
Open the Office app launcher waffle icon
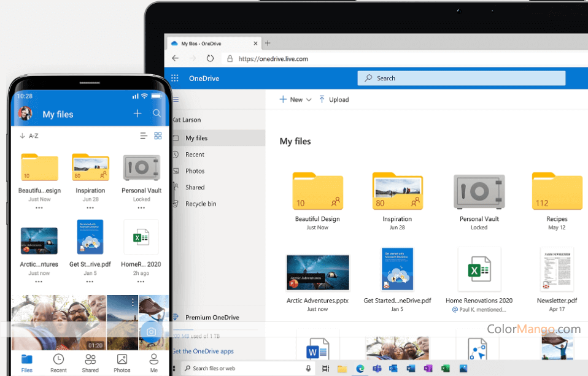click(174, 78)
